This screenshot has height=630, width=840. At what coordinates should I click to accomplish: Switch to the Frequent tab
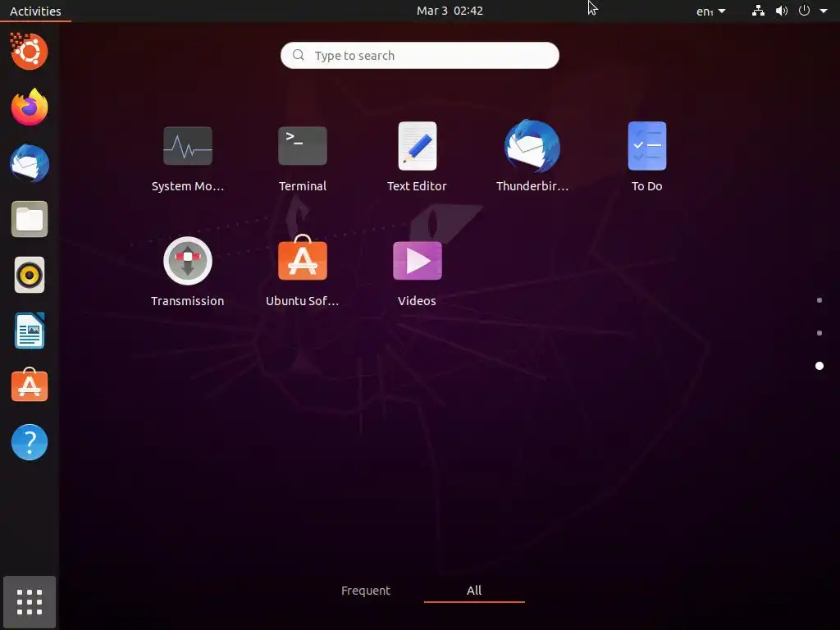365,591
